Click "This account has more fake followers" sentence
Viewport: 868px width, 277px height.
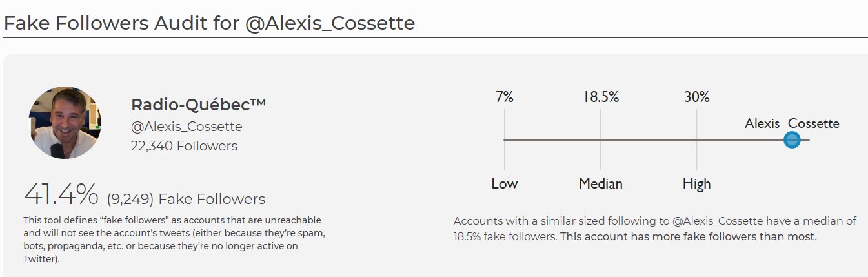[689, 236]
